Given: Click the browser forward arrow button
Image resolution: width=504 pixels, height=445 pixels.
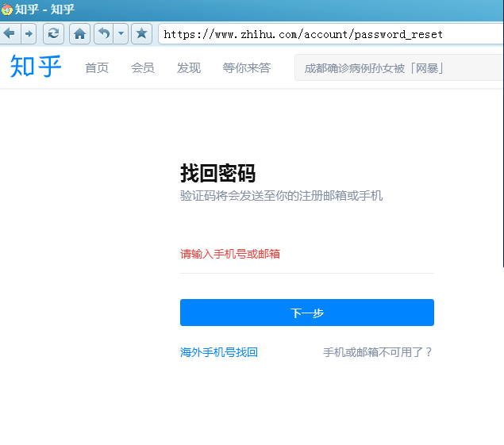Looking at the screenshot, I should point(29,33).
